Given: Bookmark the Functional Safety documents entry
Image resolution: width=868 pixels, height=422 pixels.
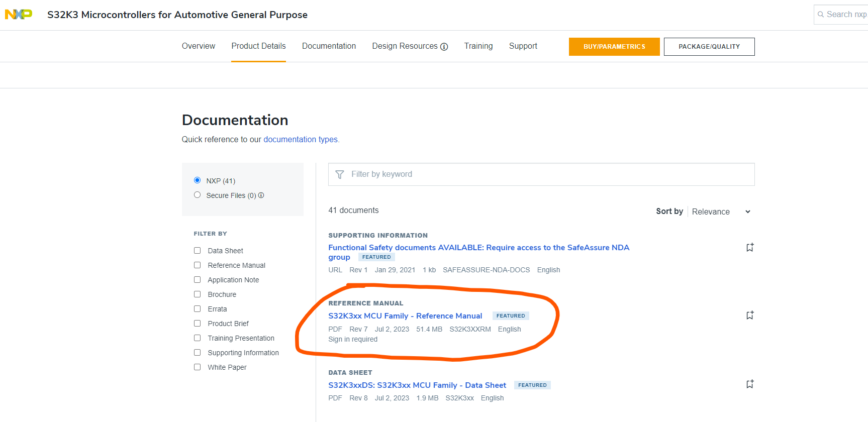Looking at the screenshot, I should click(750, 247).
